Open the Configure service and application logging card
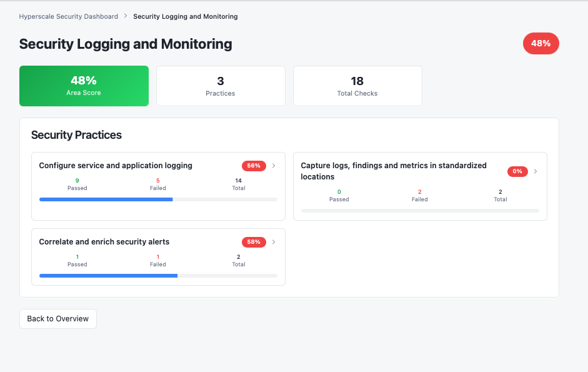This screenshot has height=372, width=588. point(157,186)
